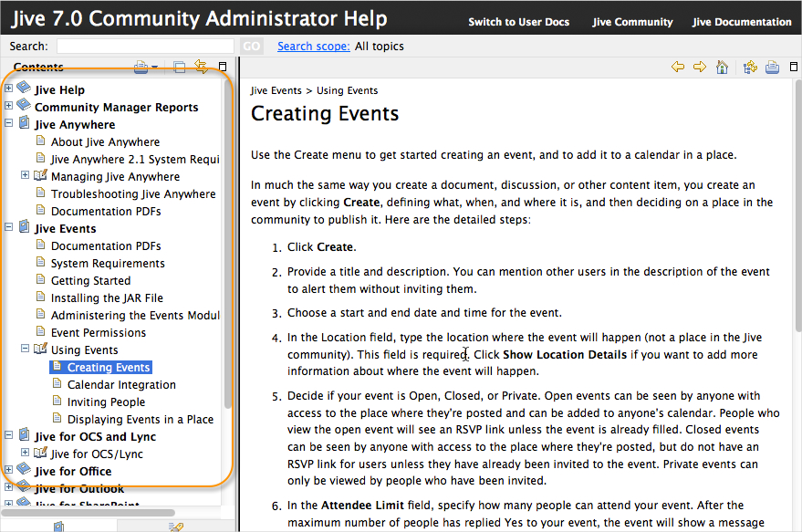This screenshot has height=532, width=802.
Task: Click book icon beside Community Manager Reports
Action: coord(24,105)
